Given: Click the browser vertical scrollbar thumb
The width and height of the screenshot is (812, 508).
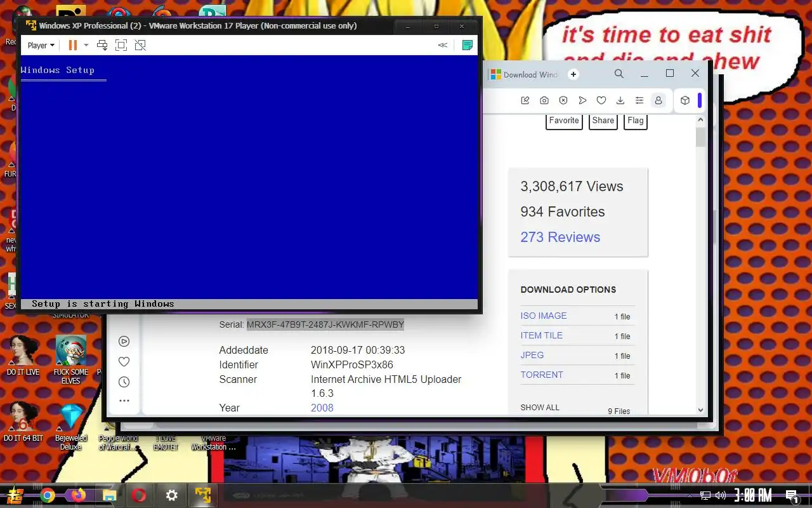Looking at the screenshot, I should [700, 137].
